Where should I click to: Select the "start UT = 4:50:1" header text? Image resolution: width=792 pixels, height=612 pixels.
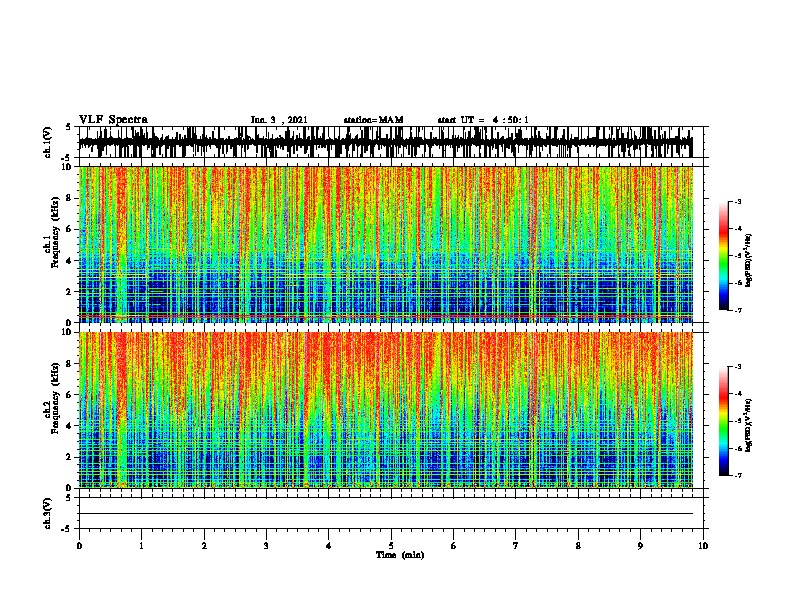[x=483, y=120]
